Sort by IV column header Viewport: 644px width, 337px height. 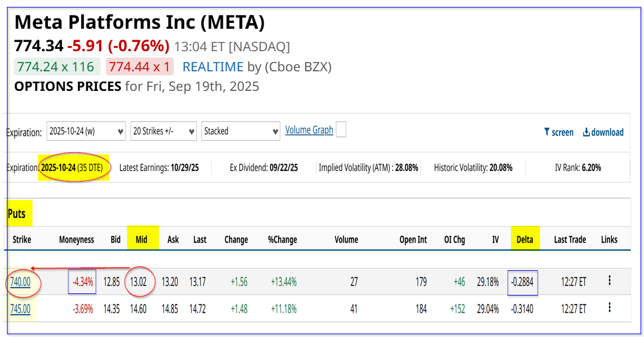pyautogui.click(x=496, y=240)
